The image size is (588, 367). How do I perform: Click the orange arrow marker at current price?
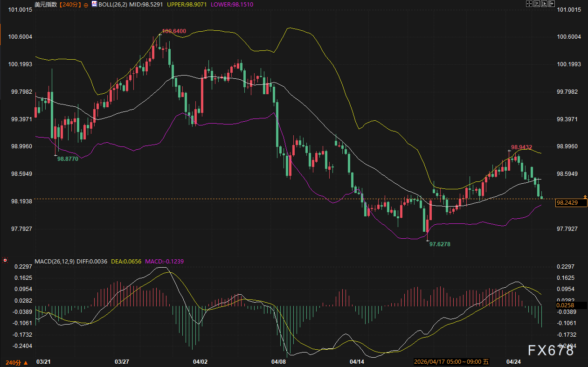585,197
